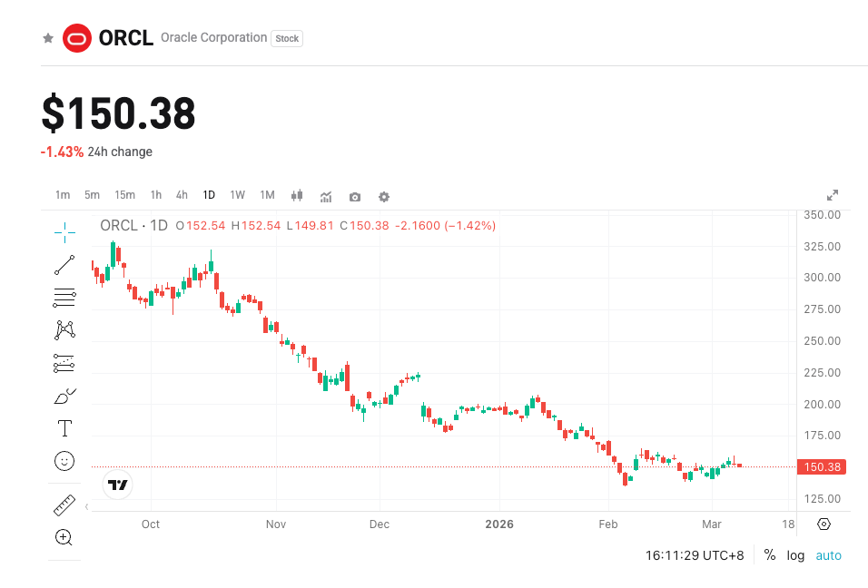
Task: Star ORCL as a favorite
Action: [46, 38]
